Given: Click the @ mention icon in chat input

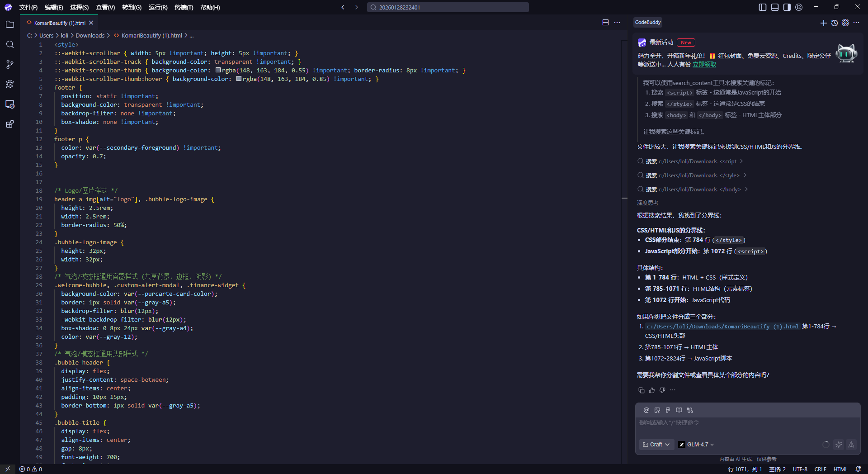Looking at the screenshot, I should (x=646, y=410).
